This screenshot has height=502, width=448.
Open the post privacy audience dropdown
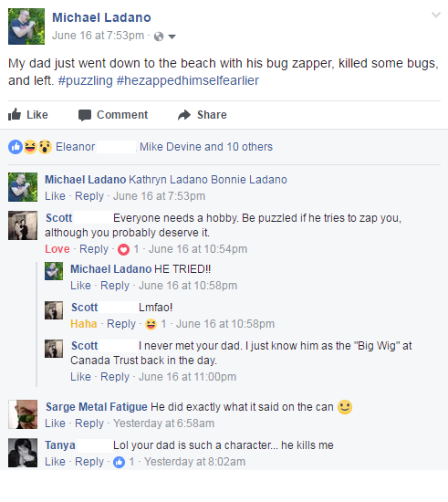[x=172, y=37]
